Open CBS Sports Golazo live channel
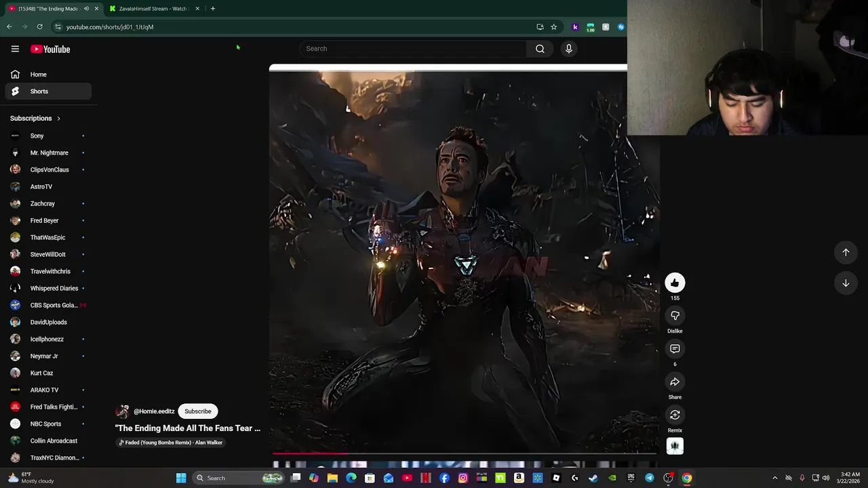 point(48,305)
